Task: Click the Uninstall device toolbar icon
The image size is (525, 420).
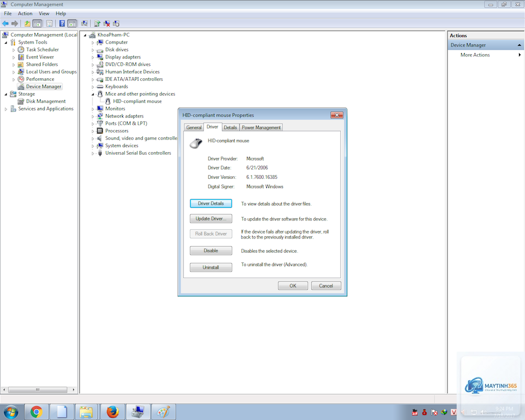Action: point(116,24)
